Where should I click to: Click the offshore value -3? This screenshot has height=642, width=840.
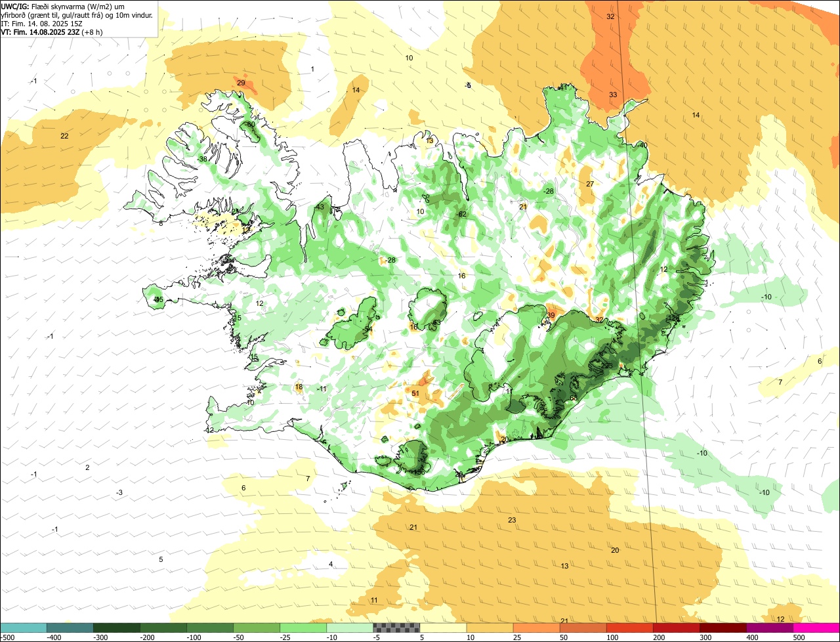(119, 493)
